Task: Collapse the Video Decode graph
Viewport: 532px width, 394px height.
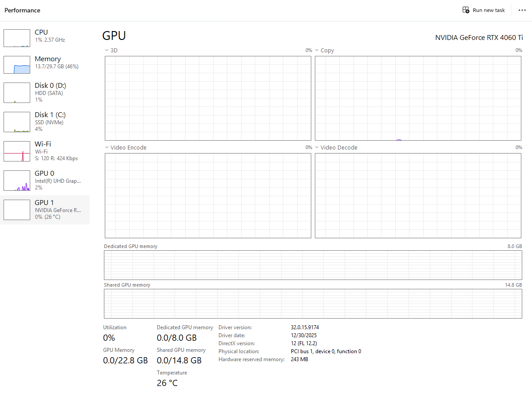Action: (316, 147)
